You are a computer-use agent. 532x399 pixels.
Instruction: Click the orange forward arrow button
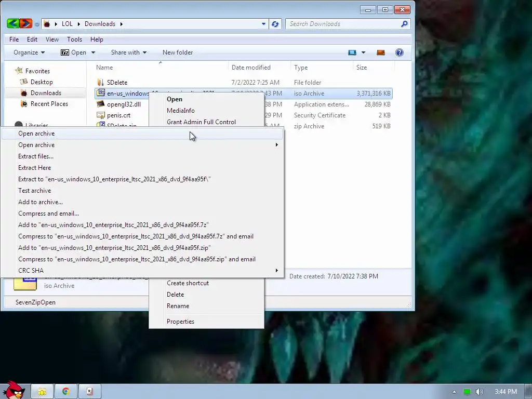click(25, 23)
